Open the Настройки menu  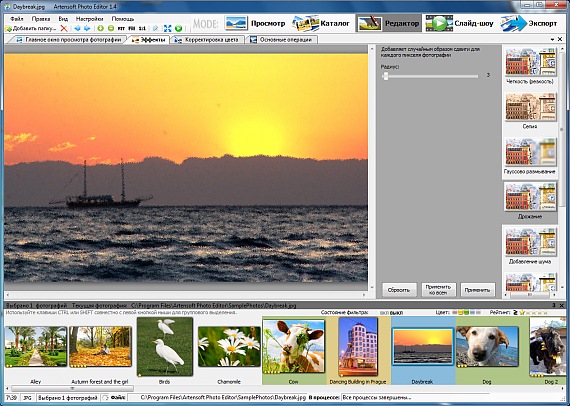89,19
